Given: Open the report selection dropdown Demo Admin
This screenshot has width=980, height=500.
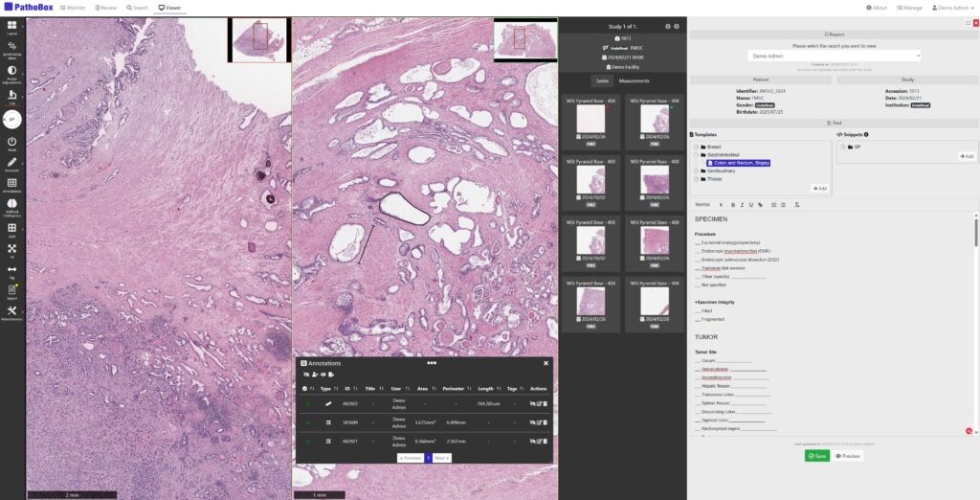Looking at the screenshot, I should coord(835,56).
